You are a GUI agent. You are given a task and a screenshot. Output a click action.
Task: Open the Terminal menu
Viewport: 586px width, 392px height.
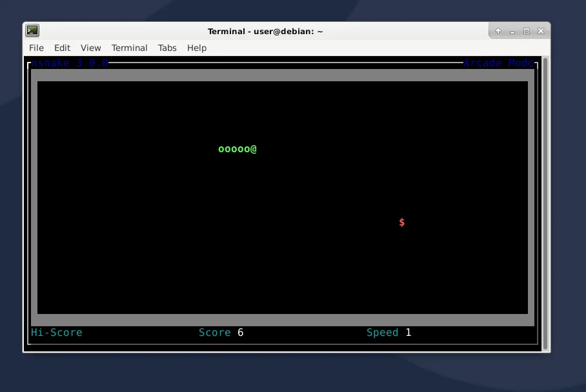click(x=129, y=48)
